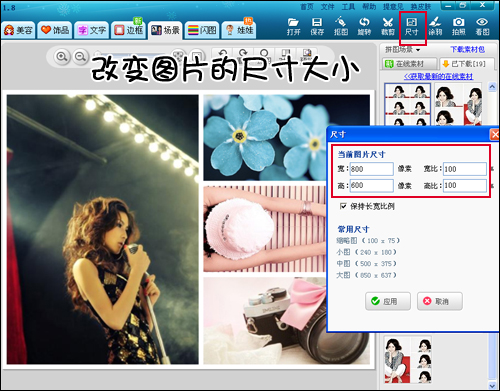This screenshot has height=391, width=500.
Task: Click the material list scroll up arrow
Action: (492, 87)
